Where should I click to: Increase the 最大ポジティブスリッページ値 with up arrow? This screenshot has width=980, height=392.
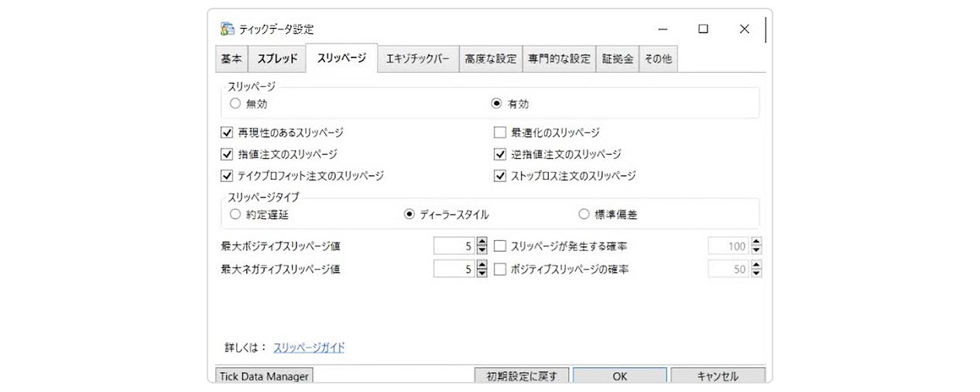click(482, 242)
